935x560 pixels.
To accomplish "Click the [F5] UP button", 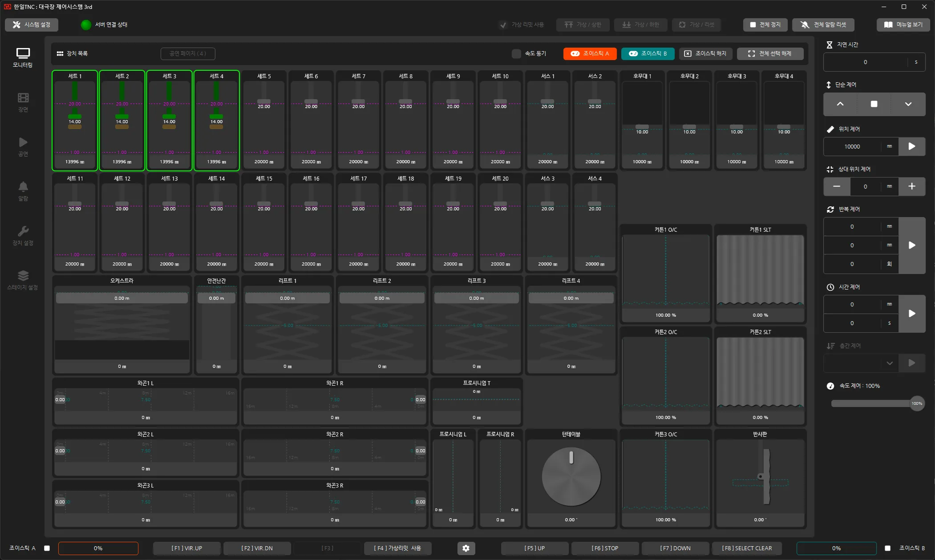I will click(534, 548).
